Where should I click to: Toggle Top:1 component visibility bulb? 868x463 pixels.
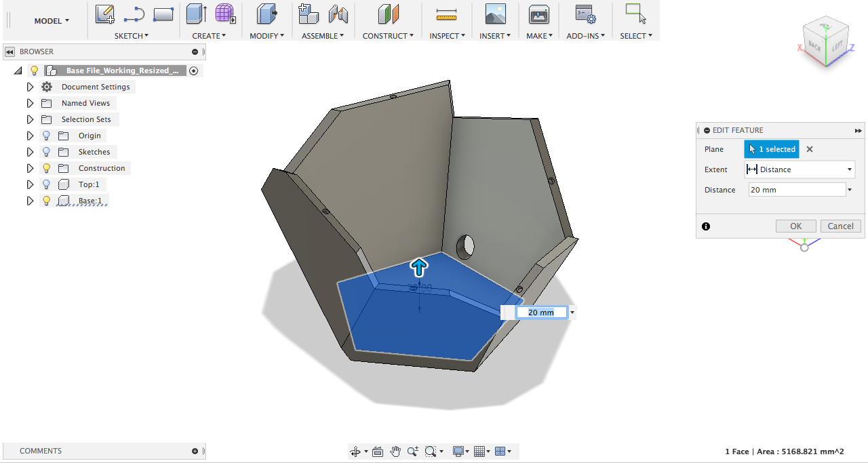click(47, 184)
